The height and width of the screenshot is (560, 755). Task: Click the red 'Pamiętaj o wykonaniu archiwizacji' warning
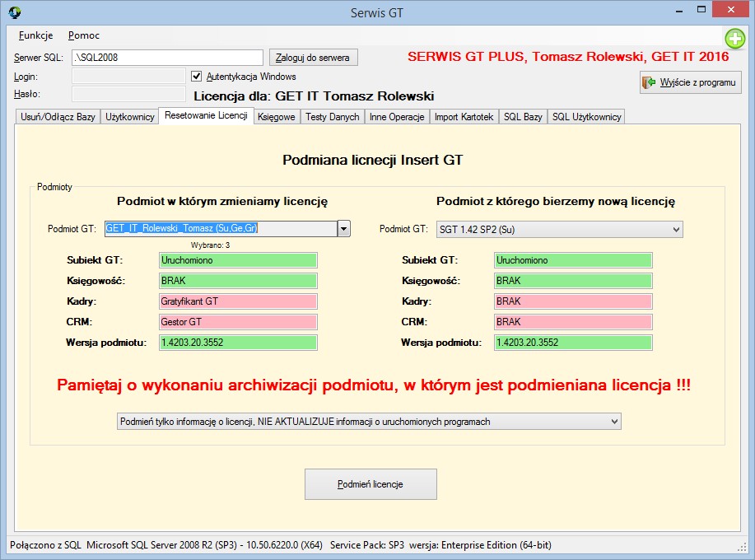[x=374, y=385]
